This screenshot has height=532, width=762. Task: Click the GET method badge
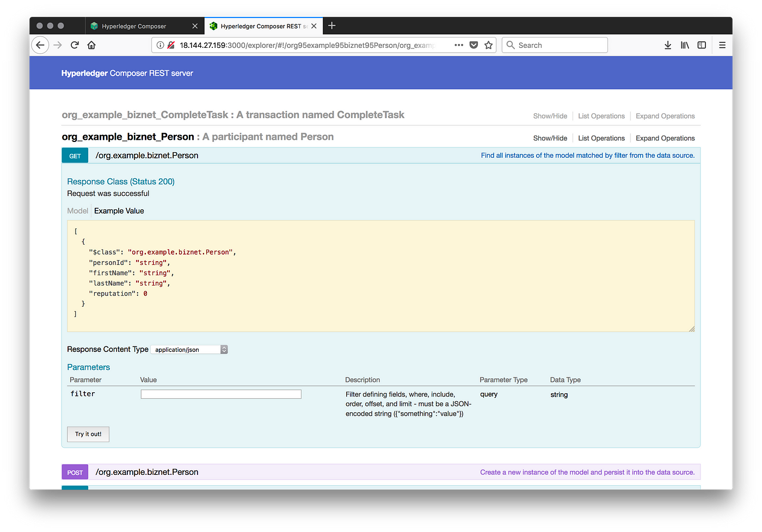(75, 156)
